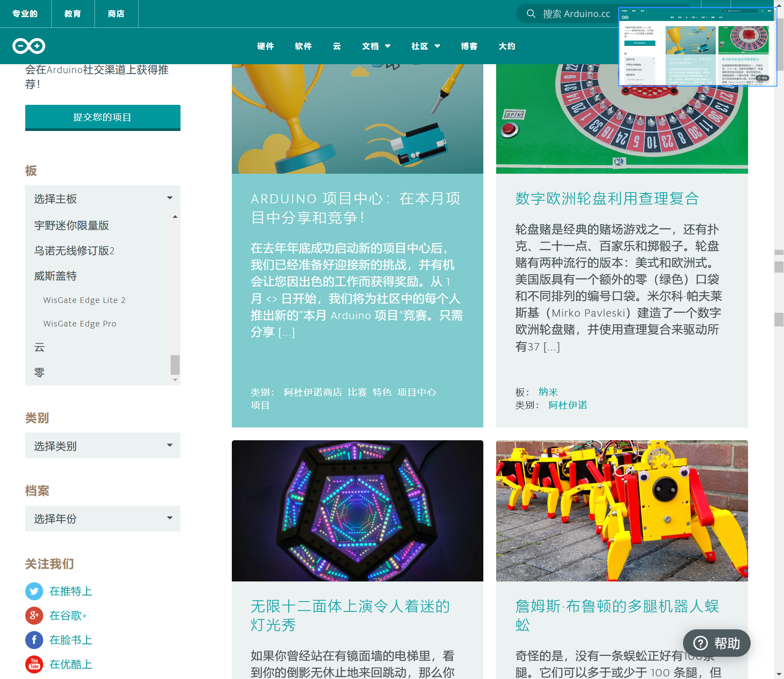Open the roulette wheel image

622,119
